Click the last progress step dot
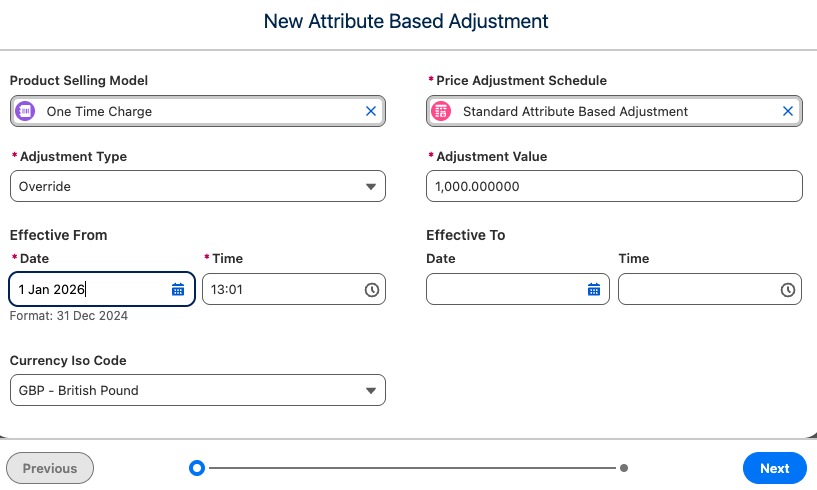The height and width of the screenshot is (490, 817). pos(624,467)
